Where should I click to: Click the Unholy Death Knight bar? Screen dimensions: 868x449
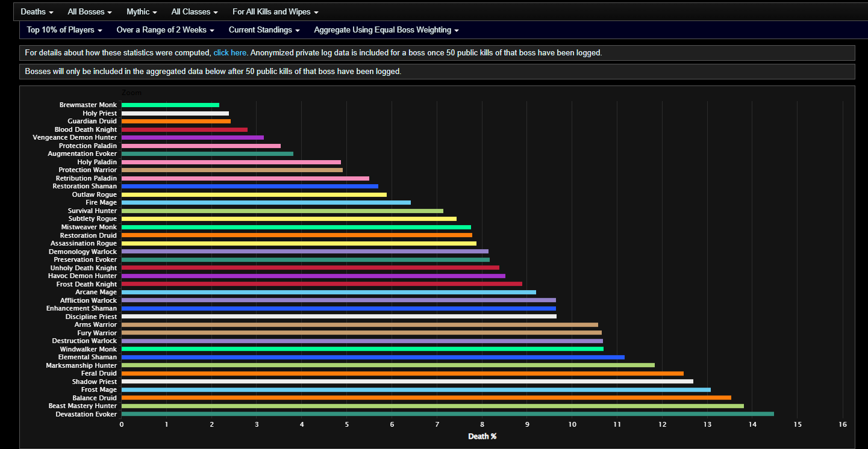pos(310,268)
